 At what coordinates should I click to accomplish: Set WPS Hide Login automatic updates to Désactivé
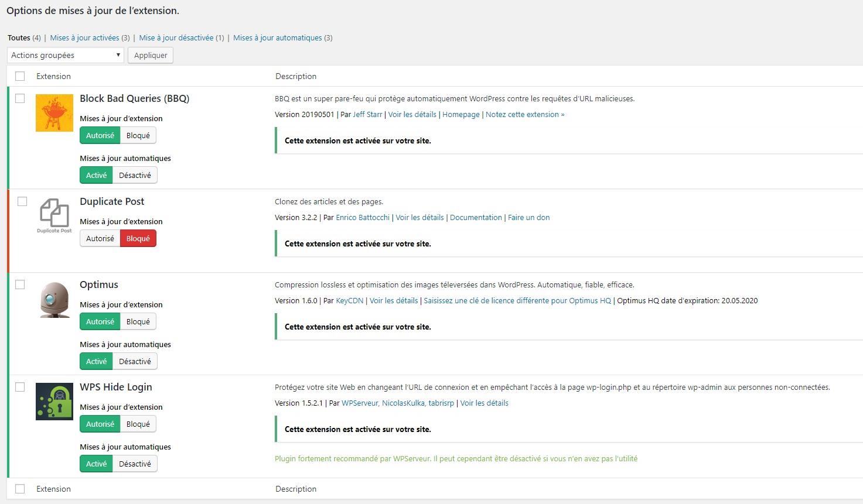tap(135, 464)
